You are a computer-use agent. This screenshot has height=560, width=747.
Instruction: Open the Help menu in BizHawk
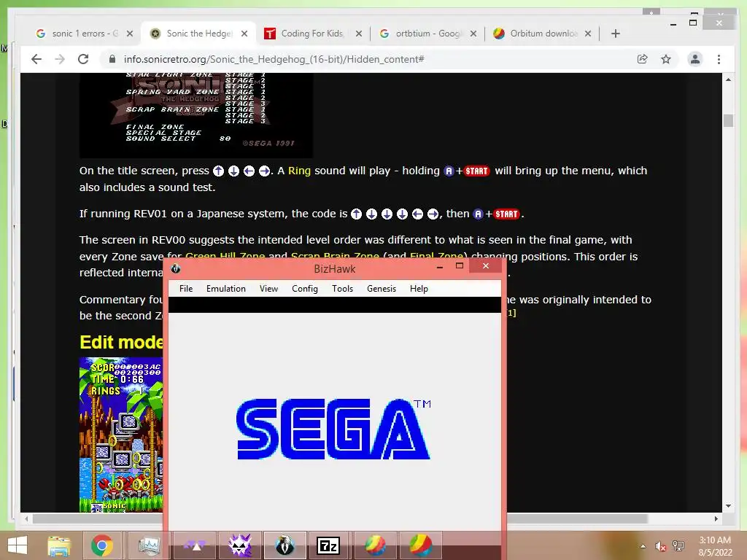(419, 289)
